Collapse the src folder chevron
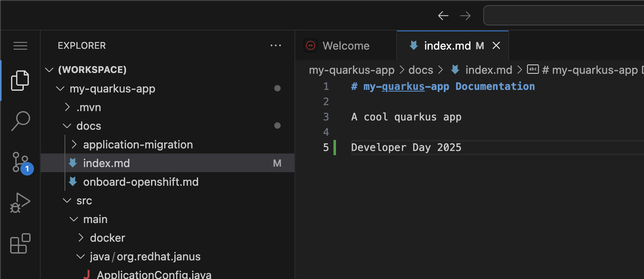The height and width of the screenshot is (279, 644). (67, 201)
